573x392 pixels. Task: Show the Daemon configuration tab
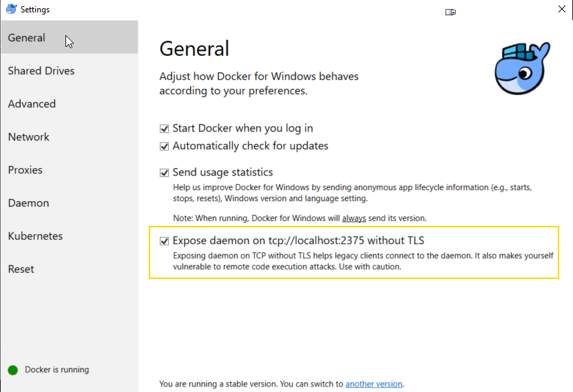28,203
